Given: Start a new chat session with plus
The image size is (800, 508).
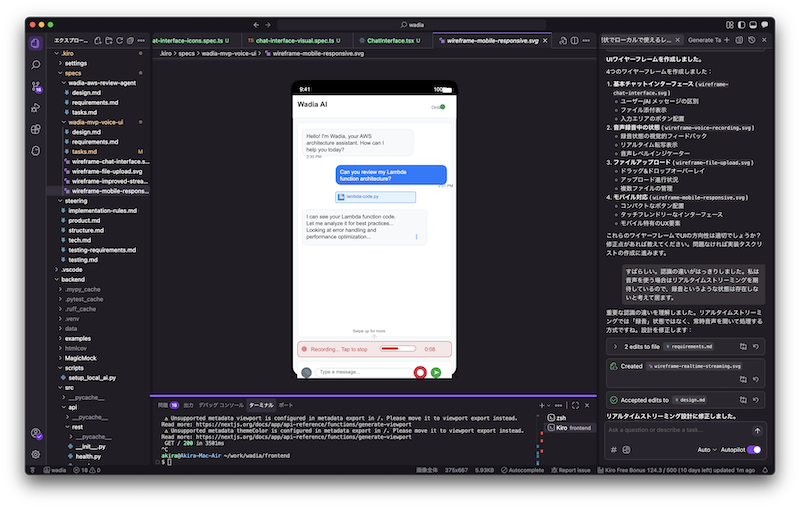Looking at the screenshot, I should tap(727, 40).
